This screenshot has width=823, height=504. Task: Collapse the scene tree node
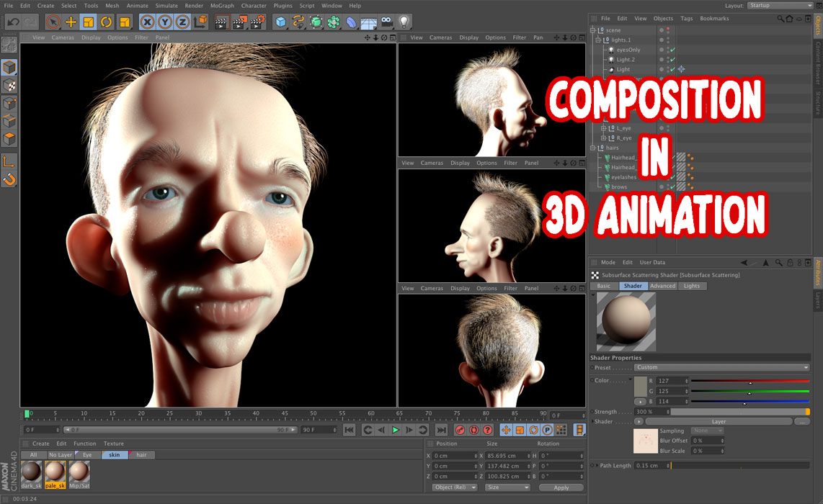[x=593, y=30]
